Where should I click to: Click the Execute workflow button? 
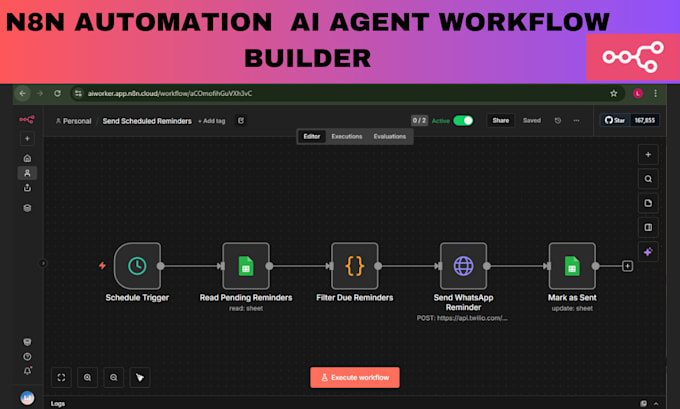click(355, 377)
